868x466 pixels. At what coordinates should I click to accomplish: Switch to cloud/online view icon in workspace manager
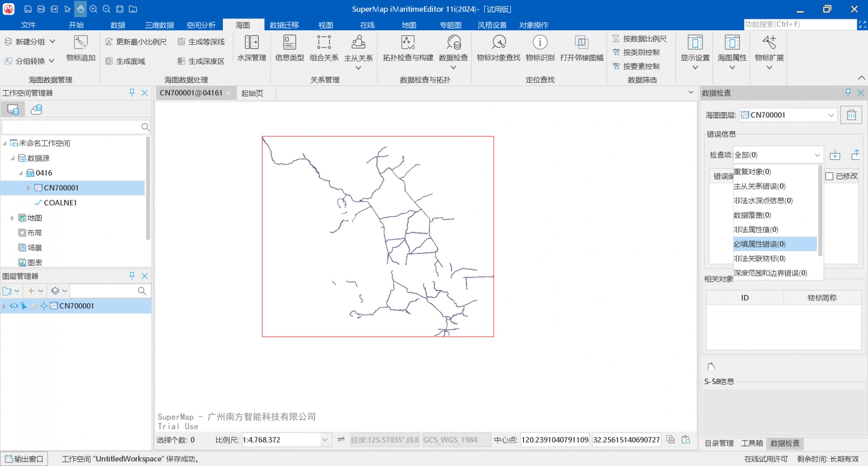pos(36,109)
